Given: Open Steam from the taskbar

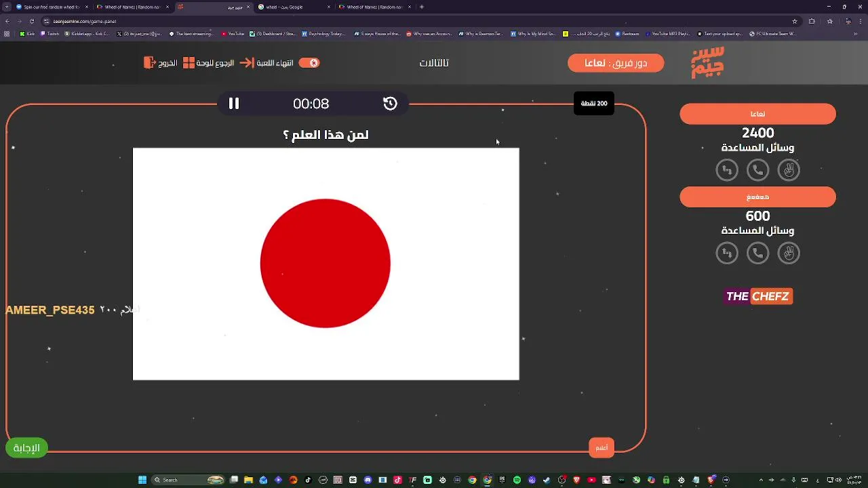Looking at the screenshot, I should pyautogui.click(x=547, y=480).
